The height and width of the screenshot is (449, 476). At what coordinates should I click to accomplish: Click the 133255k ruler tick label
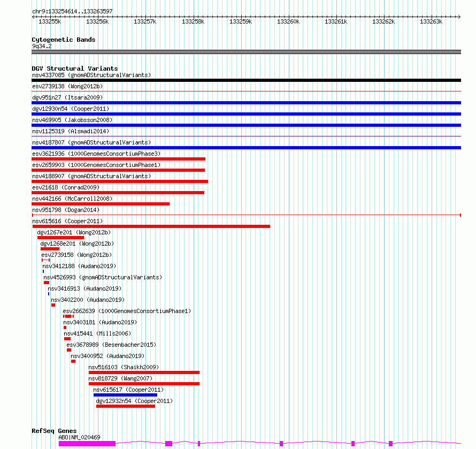coord(50,22)
